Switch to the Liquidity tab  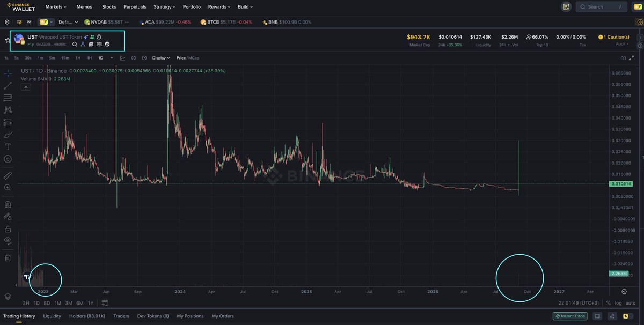click(x=52, y=316)
